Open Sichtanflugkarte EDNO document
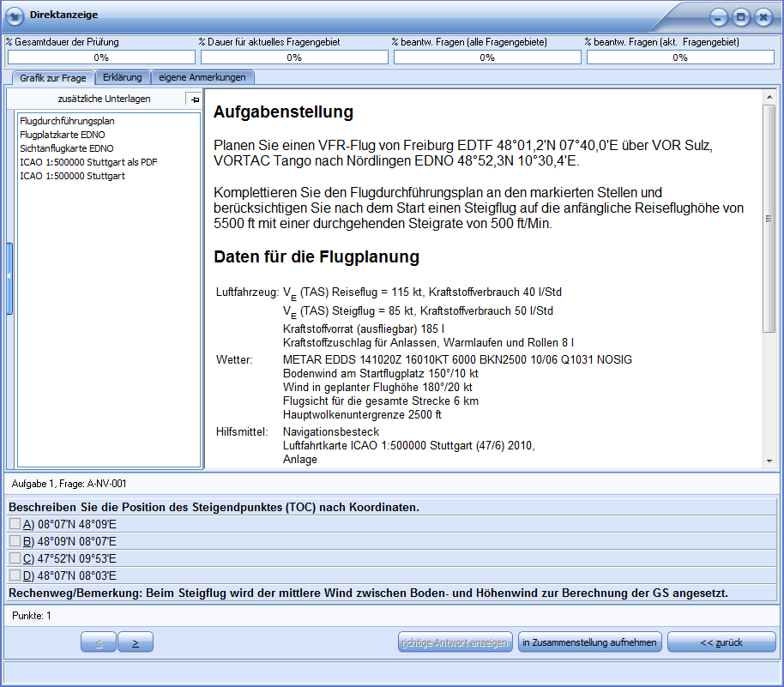Image resolution: width=784 pixels, height=687 pixels. (x=67, y=148)
